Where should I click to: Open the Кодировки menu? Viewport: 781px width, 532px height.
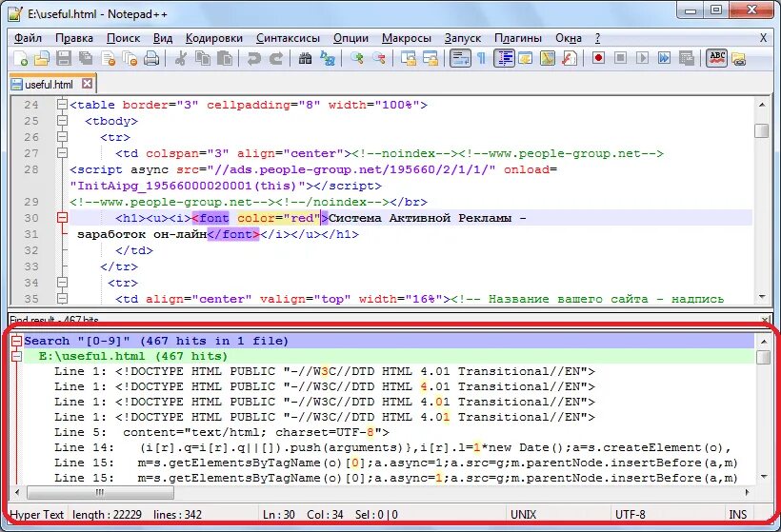(x=213, y=38)
